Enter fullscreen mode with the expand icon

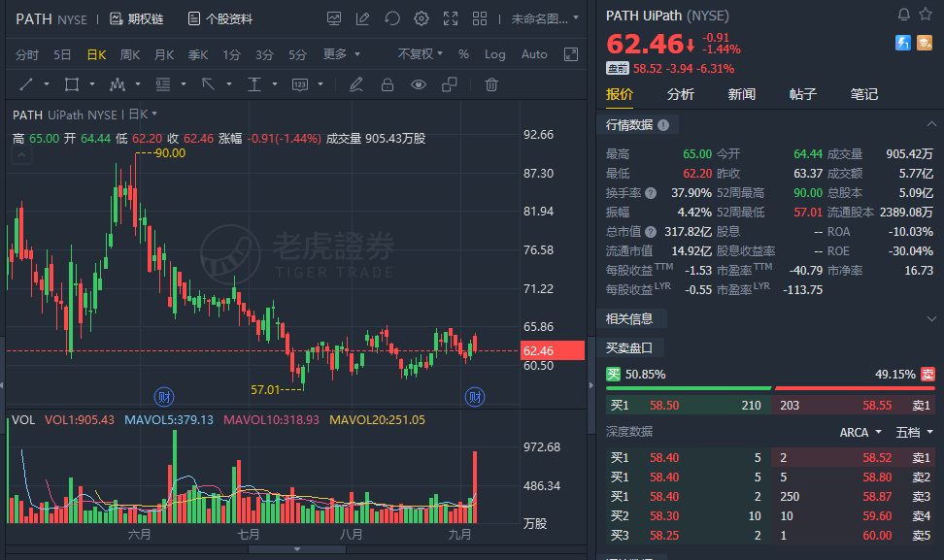tap(451, 18)
